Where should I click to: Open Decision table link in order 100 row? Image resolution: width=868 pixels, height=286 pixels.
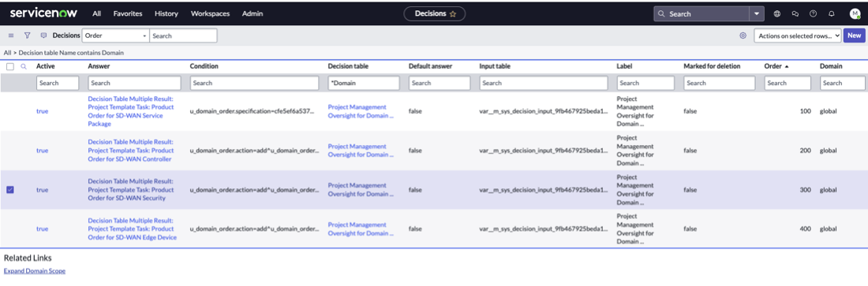click(x=361, y=111)
